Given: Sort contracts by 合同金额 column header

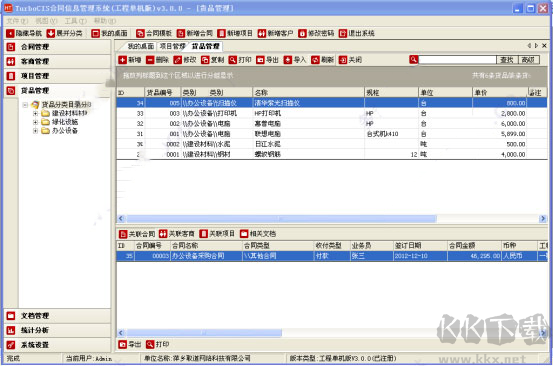Looking at the screenshot, I should click(474, 246).
